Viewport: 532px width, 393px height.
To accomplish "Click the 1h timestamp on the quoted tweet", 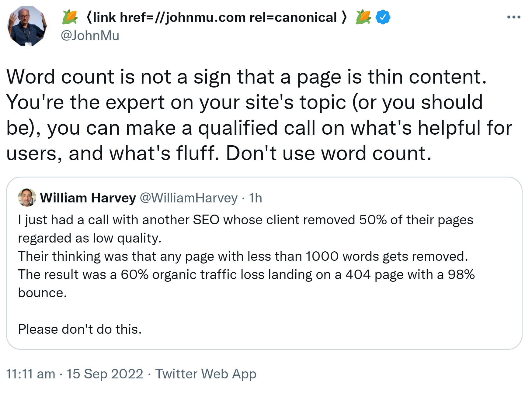I will pos(255,198).
